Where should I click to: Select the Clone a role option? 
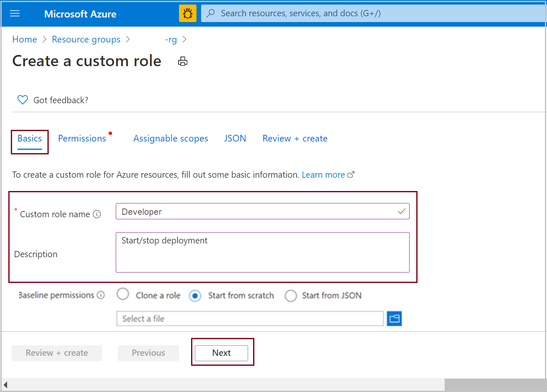click(x=123, y=295)
